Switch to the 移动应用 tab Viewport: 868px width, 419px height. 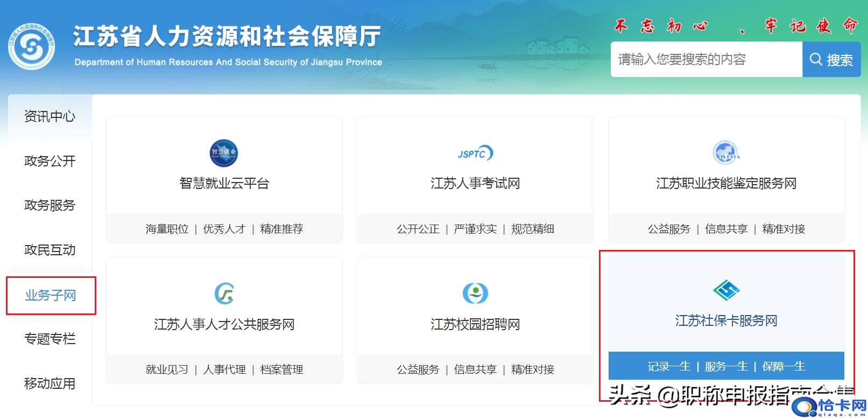click(x=50, y=383)
